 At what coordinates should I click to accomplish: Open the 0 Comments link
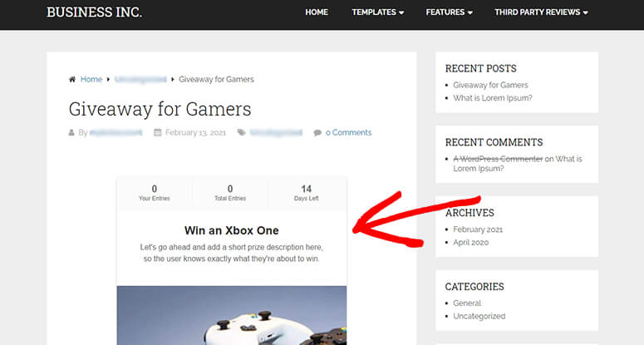pyautogui.click(x=349, y=133)
